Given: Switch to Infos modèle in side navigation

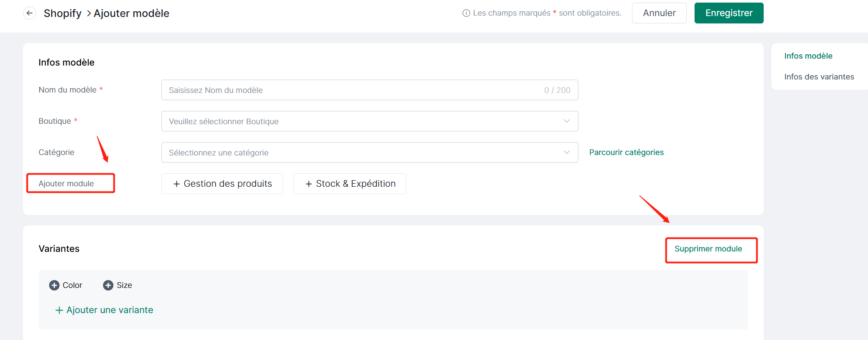Looking at the screenshot, I should [x=808, y=56].
